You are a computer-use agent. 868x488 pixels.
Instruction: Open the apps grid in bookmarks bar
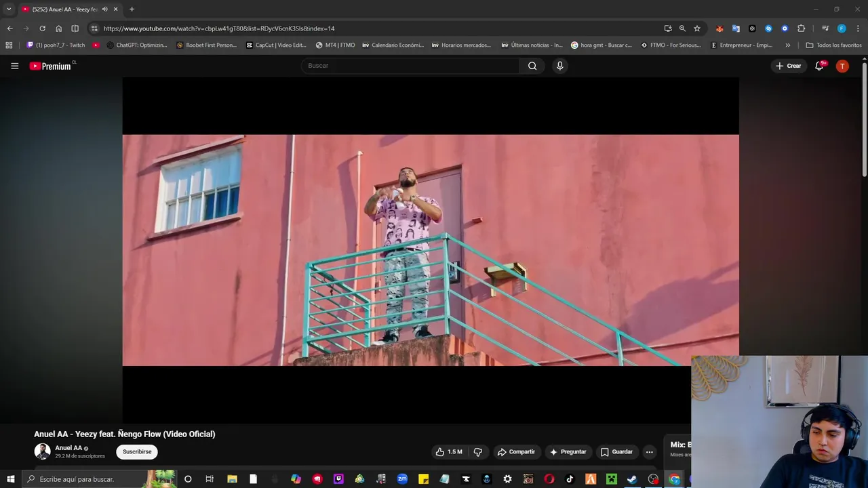9,45
